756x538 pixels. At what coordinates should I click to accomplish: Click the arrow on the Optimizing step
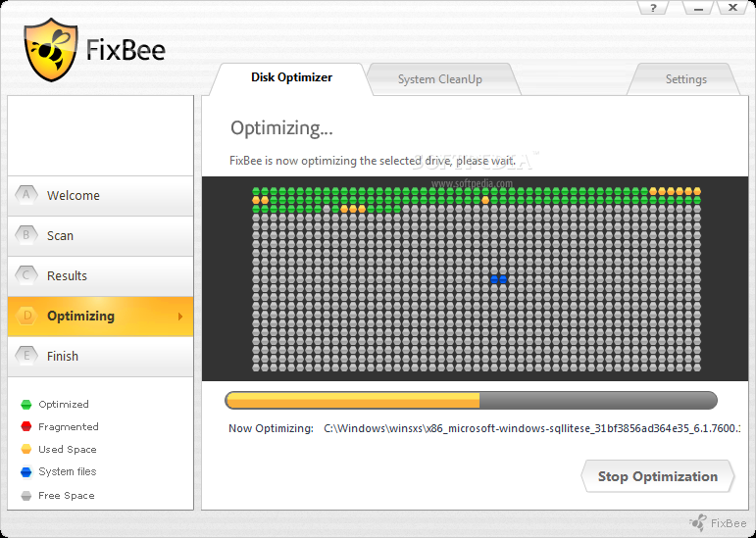(180, 317)
